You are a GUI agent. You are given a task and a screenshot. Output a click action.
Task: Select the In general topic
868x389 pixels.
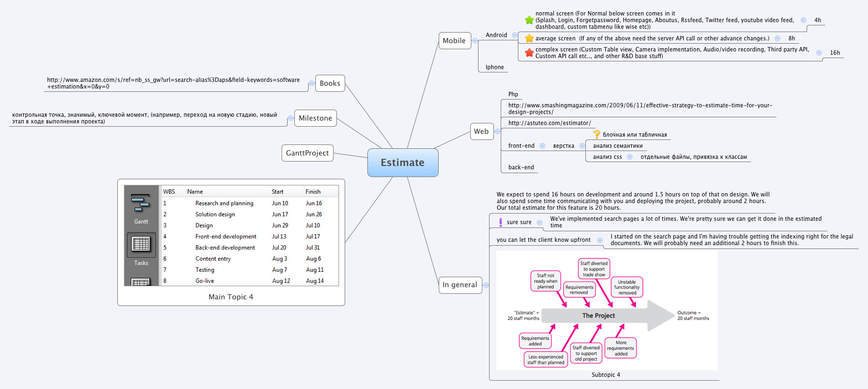click(460, 285)
